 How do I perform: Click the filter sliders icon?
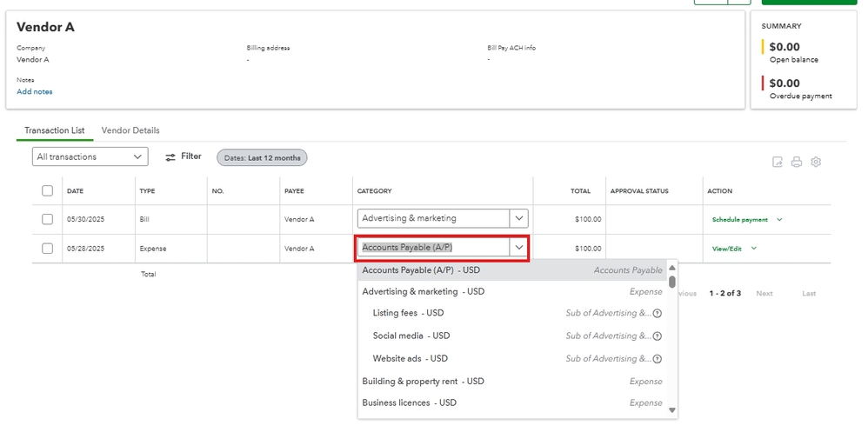coord(170,157)
